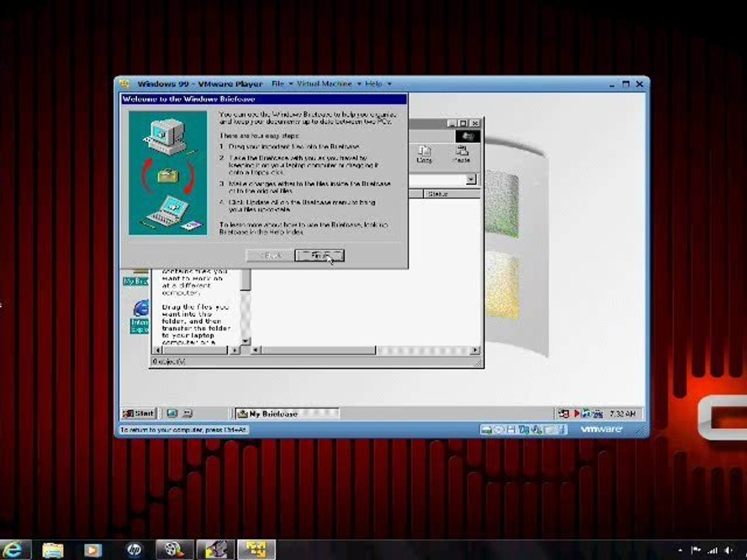This screenshot has height=560, width=747.
Task: Click the disabled Back button in wizard
Action: tap(271, 256)
